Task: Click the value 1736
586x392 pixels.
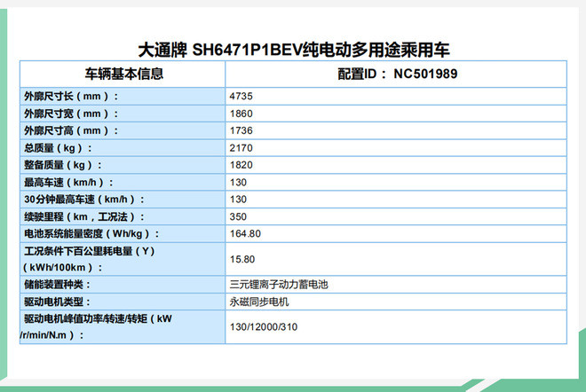Action: pyautogui.click(x=241, y=130)
